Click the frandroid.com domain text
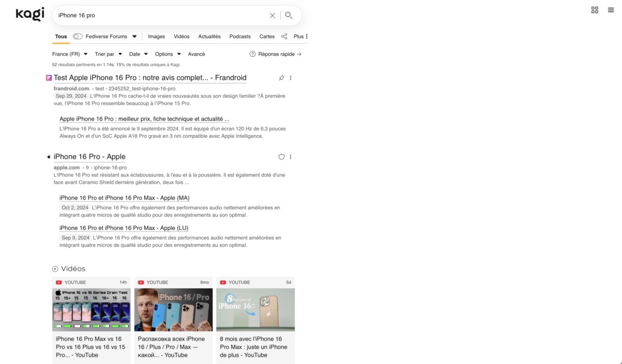 (x=72, y=89)
